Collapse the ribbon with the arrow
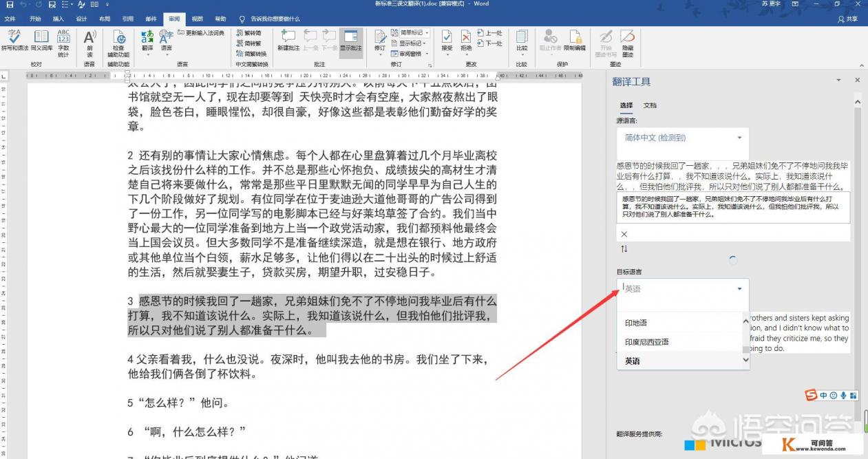The image size is (868, 459). click(860, 64)
